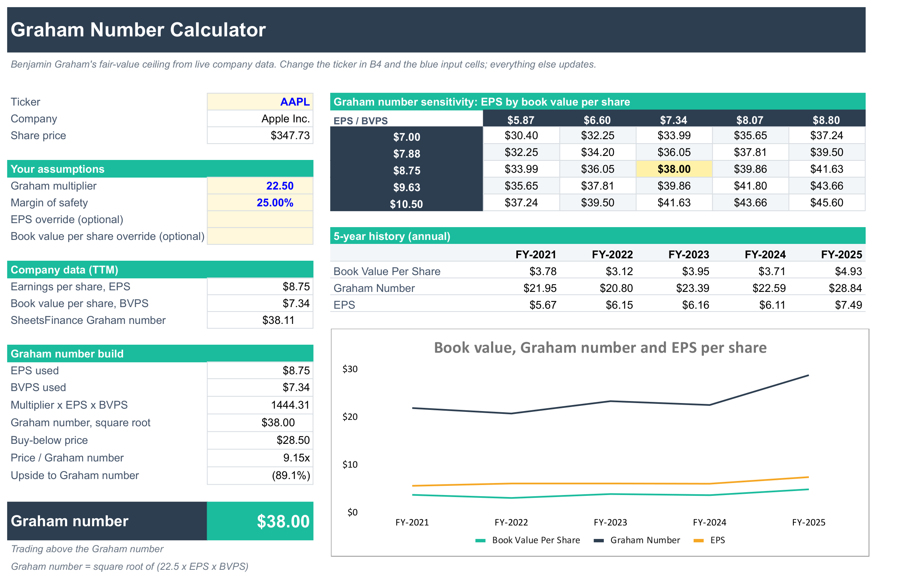Click the Graham number formula footnote

[129, 567]
